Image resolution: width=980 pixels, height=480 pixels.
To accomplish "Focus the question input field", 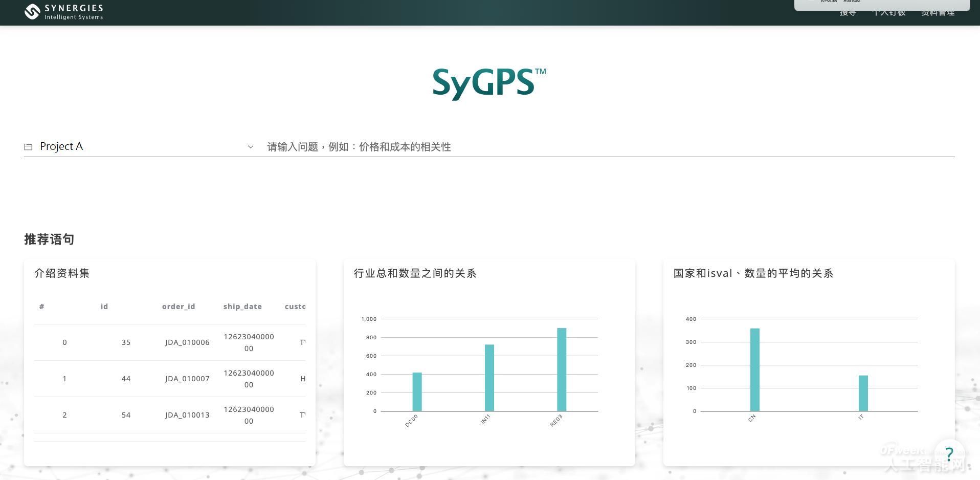I will [x=610, y=147].
